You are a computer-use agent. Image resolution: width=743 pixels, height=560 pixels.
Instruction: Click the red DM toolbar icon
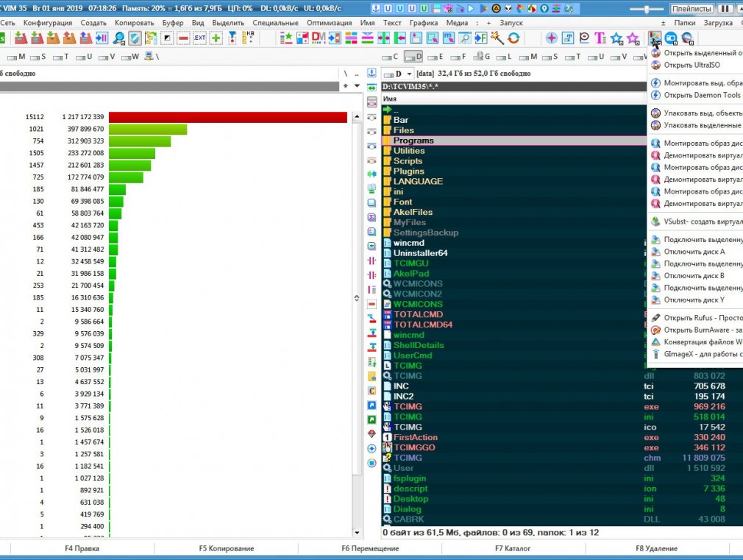[x=319, y=38]
